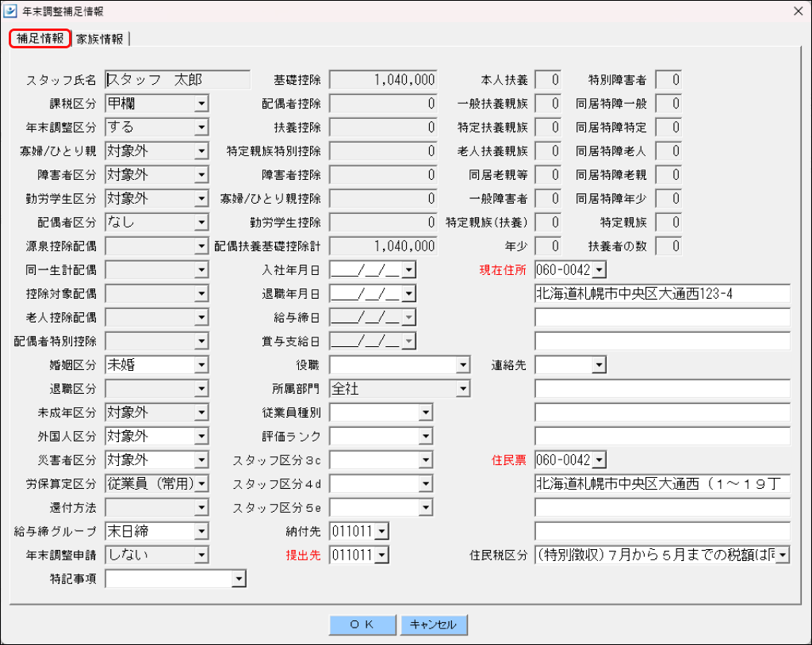Open the 源泉控除配偶 dropdown
This screenshot has height=645, width=812.
click(x=201, y=246)
